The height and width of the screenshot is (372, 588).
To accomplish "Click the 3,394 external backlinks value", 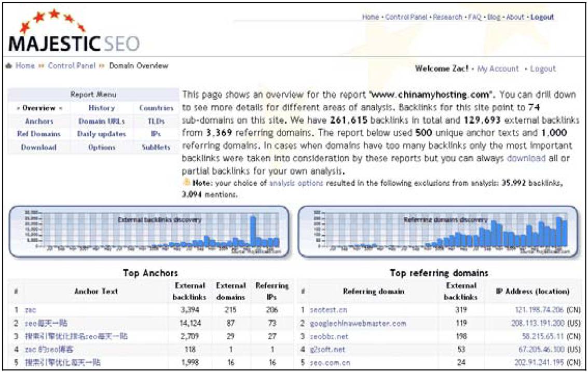I will pos(190,310).
